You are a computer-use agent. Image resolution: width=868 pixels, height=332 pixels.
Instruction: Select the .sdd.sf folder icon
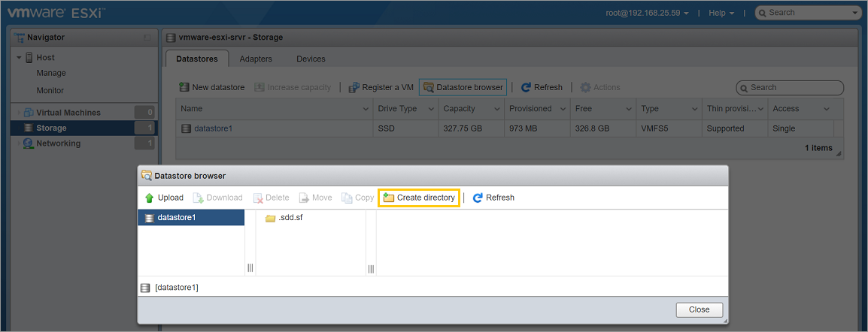pos(270,219)
